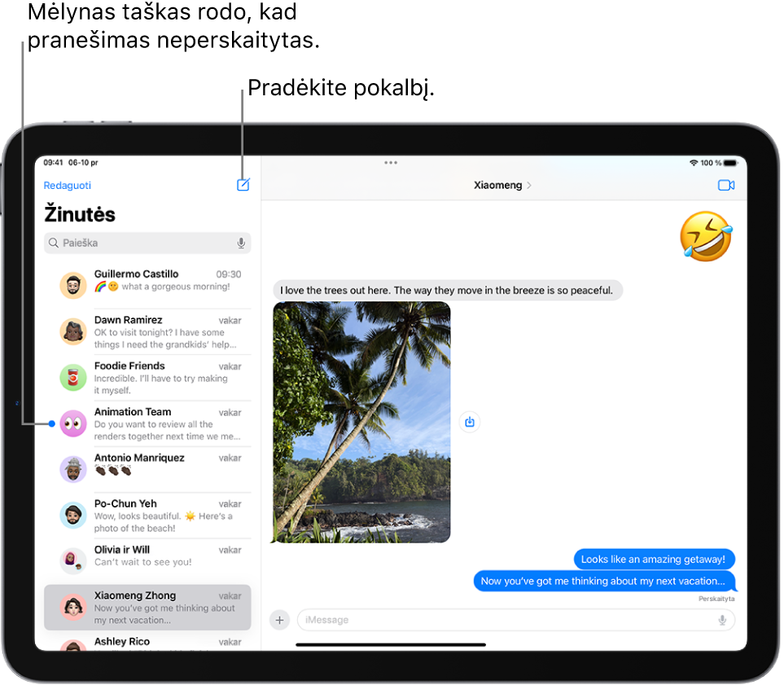Tap the battery status icon
The width and height of the screenshot is (784, 685).
pyautogui.click(x=730, y=163)
